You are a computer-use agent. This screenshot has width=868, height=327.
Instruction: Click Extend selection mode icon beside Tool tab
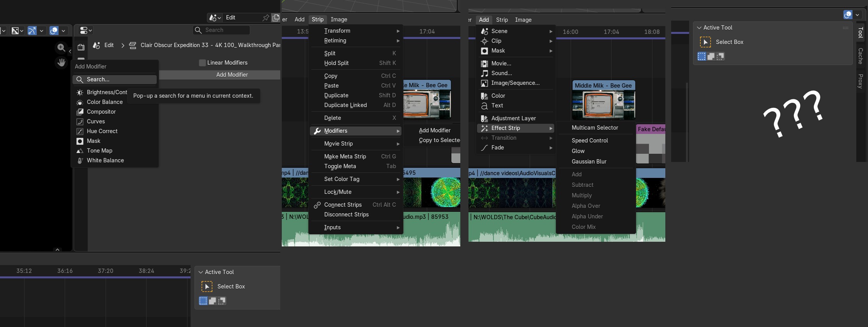pyautogui.click(x=711, y=56)
